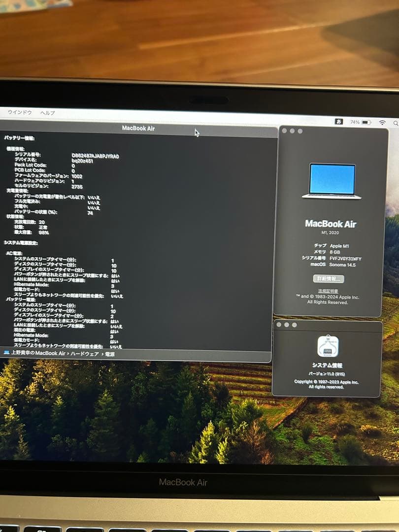The height and width of the screenshot is (532, 399).
Task: Click the battery icon in the menu bar
Action: coord(366,122)
